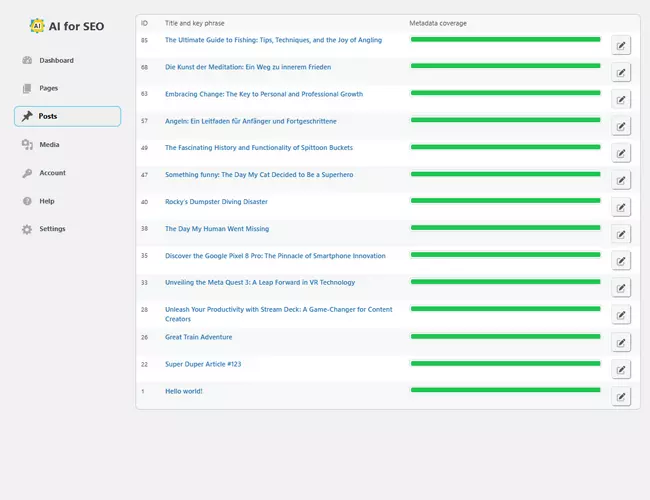Click edit pencil for Hello world! post
The height and width of the screenshot is (500, 650).
[x=621, y=396]
